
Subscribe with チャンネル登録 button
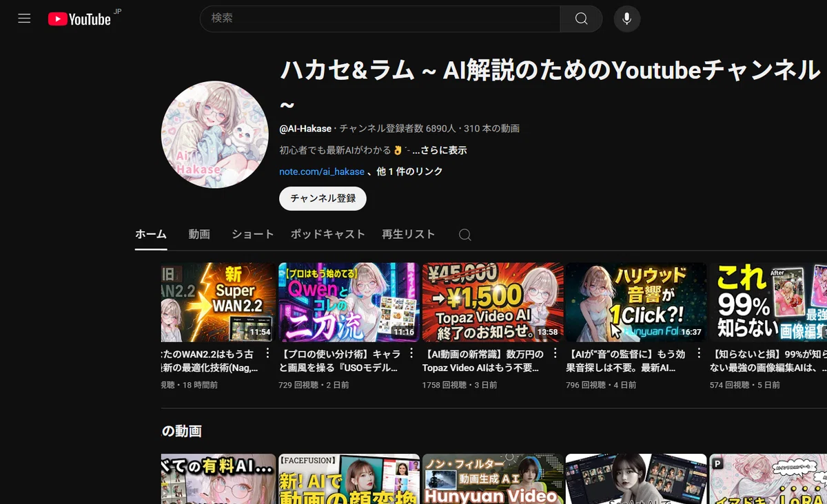[323, 198]
